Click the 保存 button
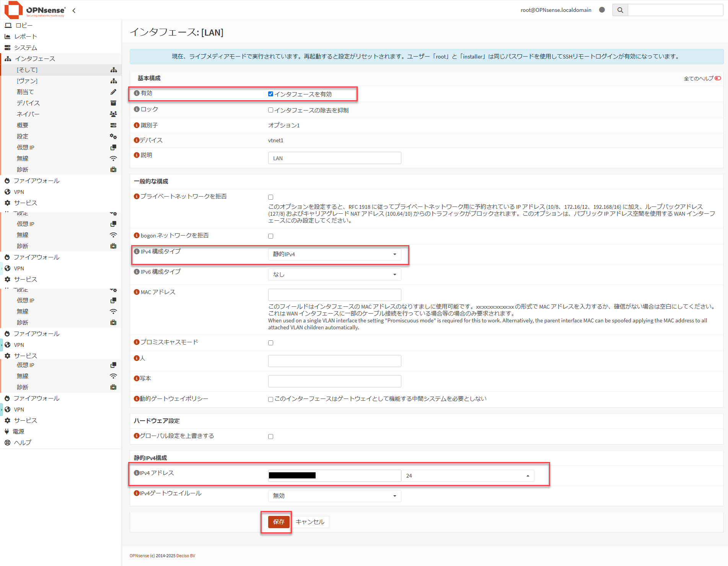The height and width of the screenshot is (566, 728). (278, 522)
